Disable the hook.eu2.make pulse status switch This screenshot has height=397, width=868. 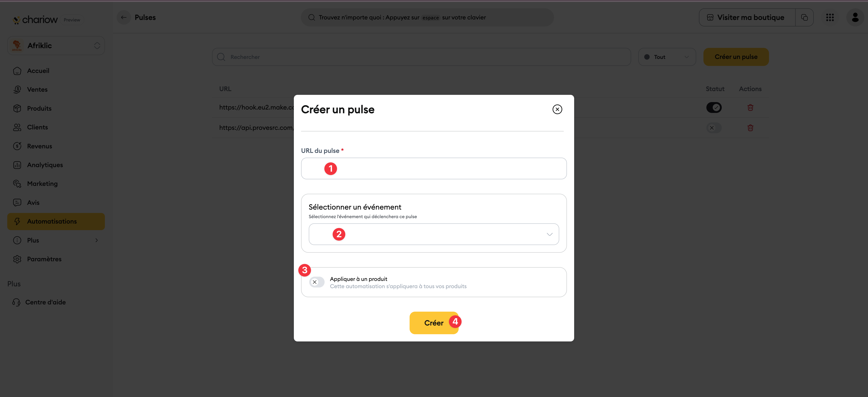click(x=714, y=107)
